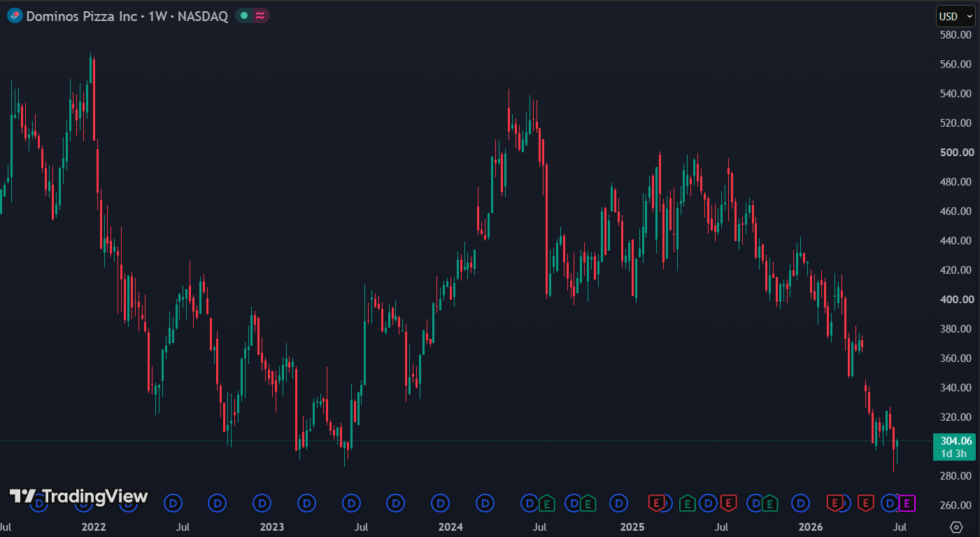
Task: Click the 360.00 price axis label
Action: pyautogui.click(x=957, y=358)
